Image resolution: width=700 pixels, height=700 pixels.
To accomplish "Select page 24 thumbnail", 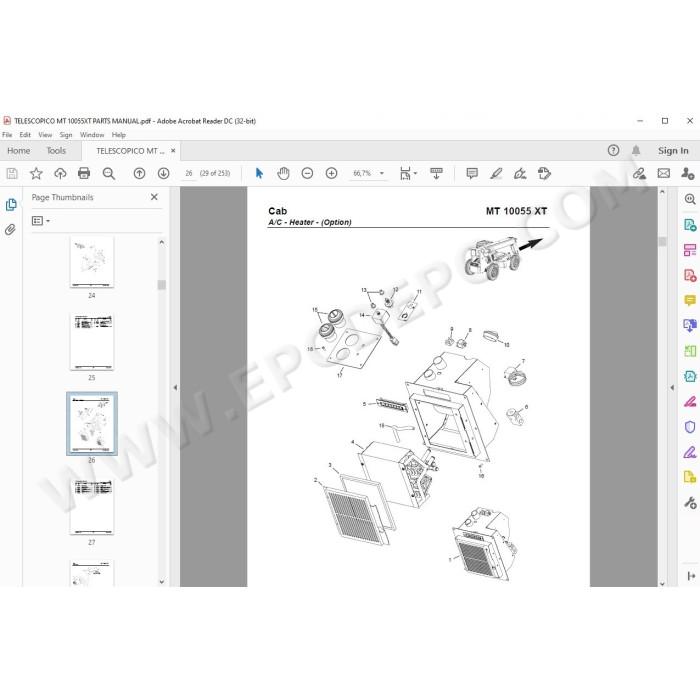I will click(92, 262).
